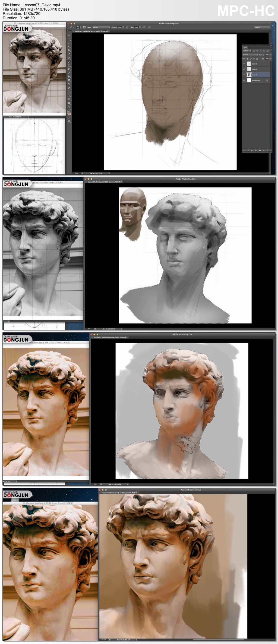Toggle lock position

254,59
